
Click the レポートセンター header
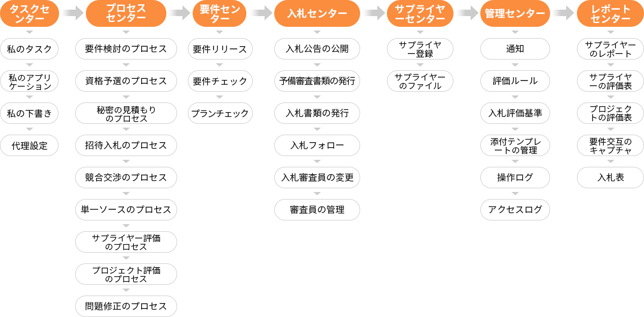[x=610, y=13]
